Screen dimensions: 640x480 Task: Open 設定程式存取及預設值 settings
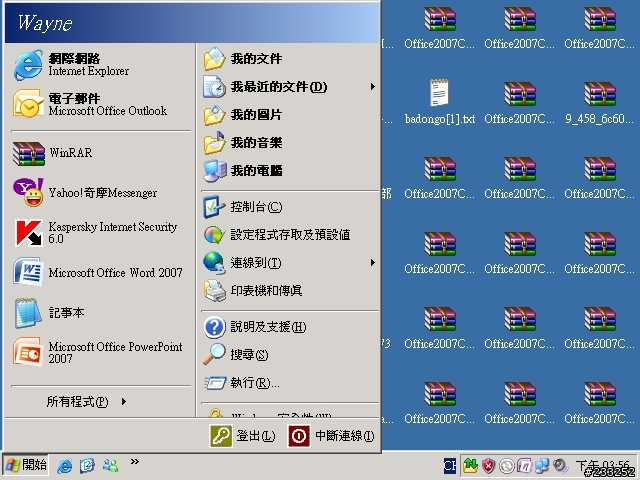click(x=290, y=235)
